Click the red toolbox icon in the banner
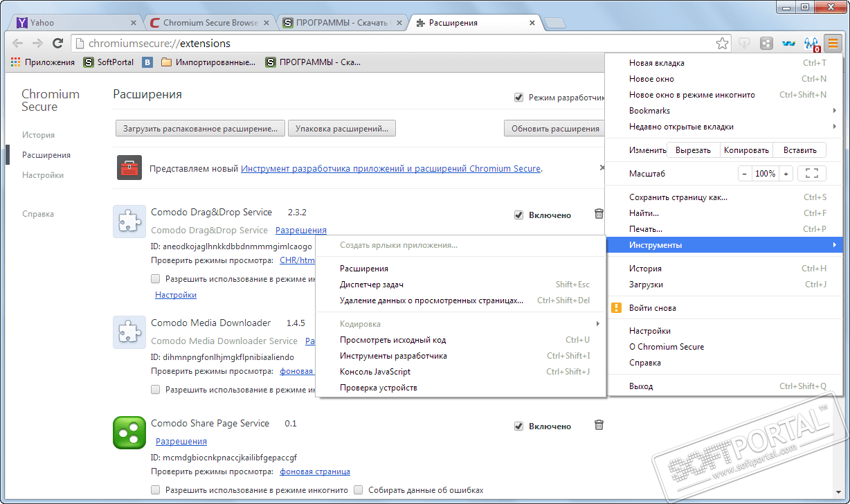Image resolution: width=850 pixels, height=504 pixels. [129, 168]
